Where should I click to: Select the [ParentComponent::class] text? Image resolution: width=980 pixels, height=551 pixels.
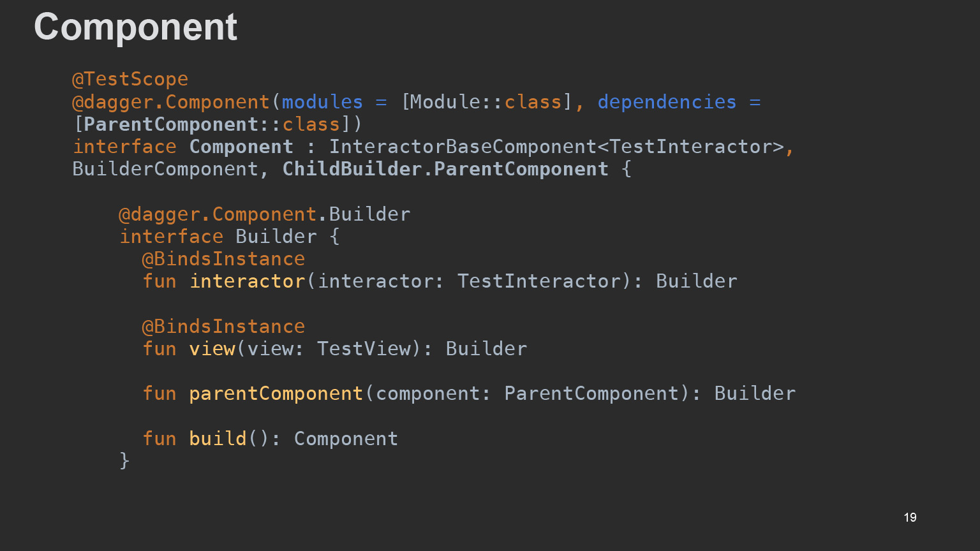coord(218,124)
